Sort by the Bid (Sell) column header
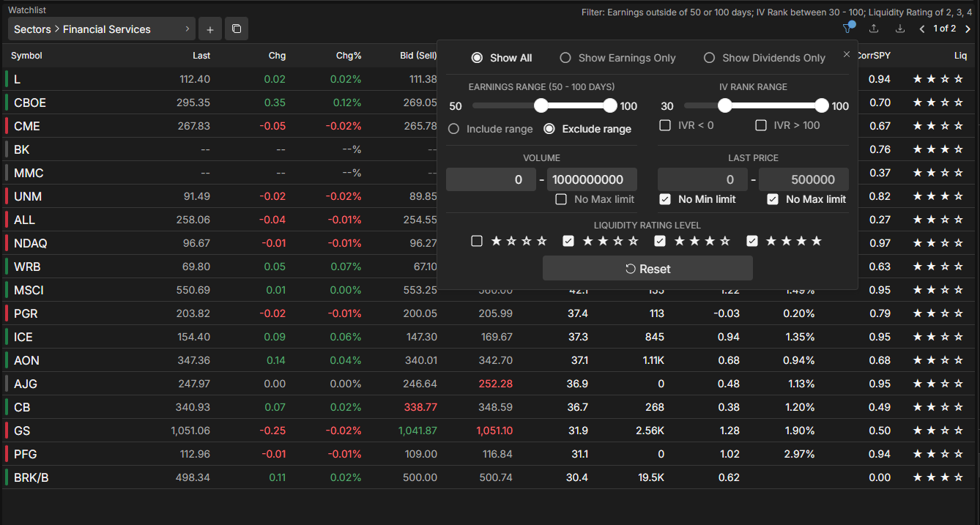This screenshot has height=525, width=980. point(418,56)
